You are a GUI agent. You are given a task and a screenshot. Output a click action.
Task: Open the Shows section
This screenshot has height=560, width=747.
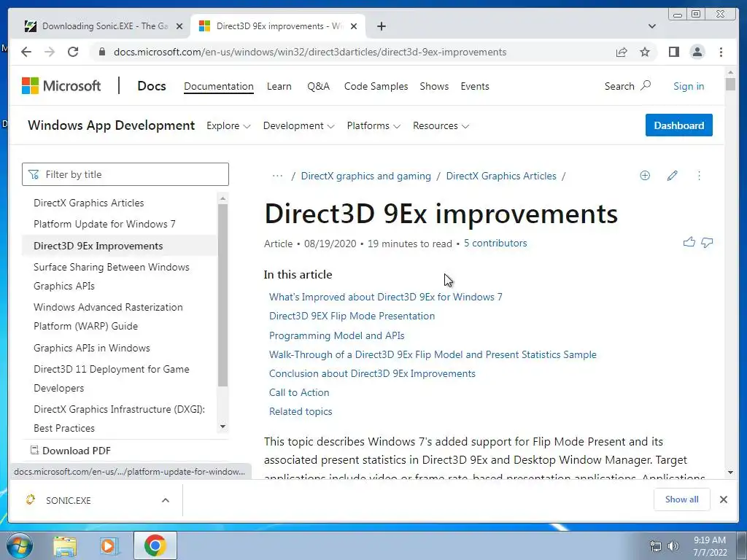434,86
